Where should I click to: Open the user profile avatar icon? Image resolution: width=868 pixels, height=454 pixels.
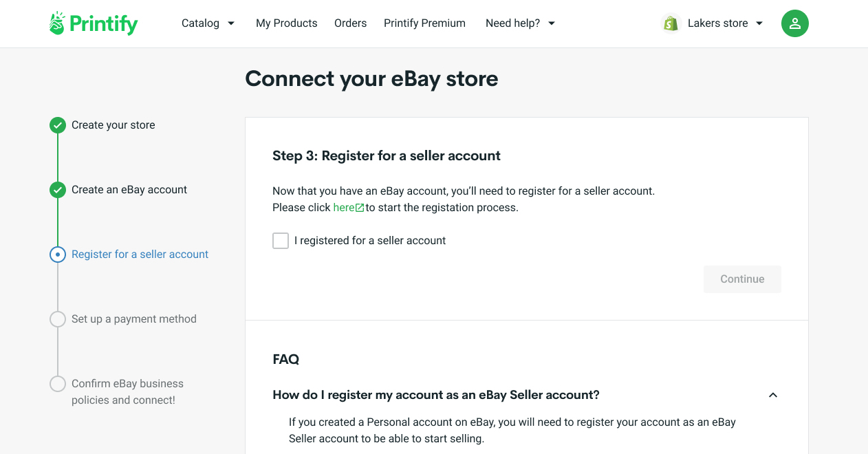click(794, 23)
